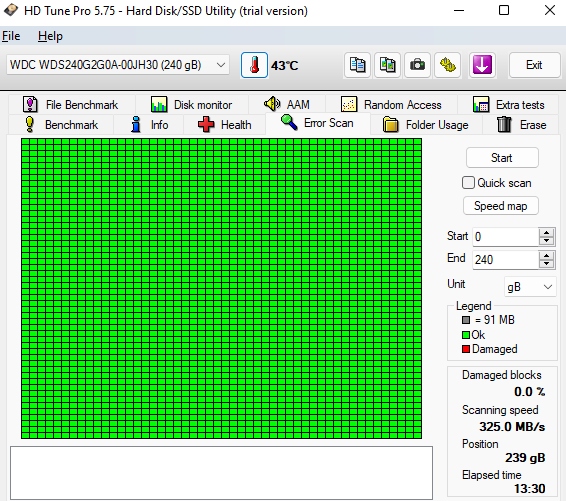The width and height of the screenshot is (566, 501).
Task: Open the Folder Usage tab
Action: pyautogui.click(x=426, y=125)
